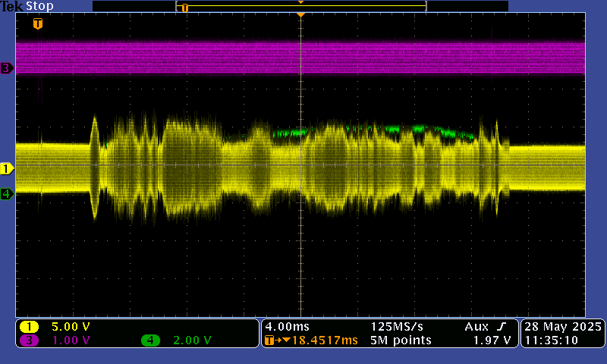Click the channel 3 magenta ground marker
The height and width of the screenshot is (364, 607).
(7, 68)
